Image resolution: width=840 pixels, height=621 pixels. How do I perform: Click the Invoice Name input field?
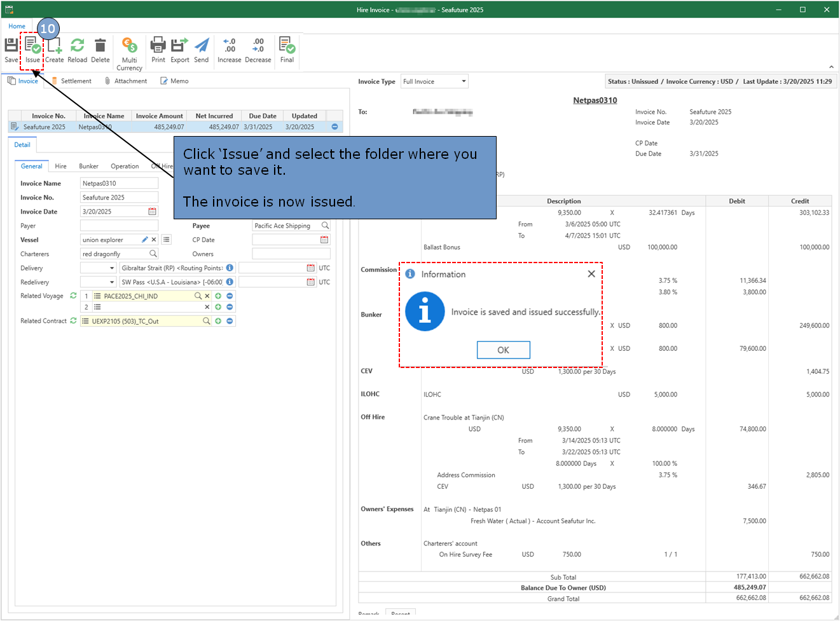tap(119, 184)
